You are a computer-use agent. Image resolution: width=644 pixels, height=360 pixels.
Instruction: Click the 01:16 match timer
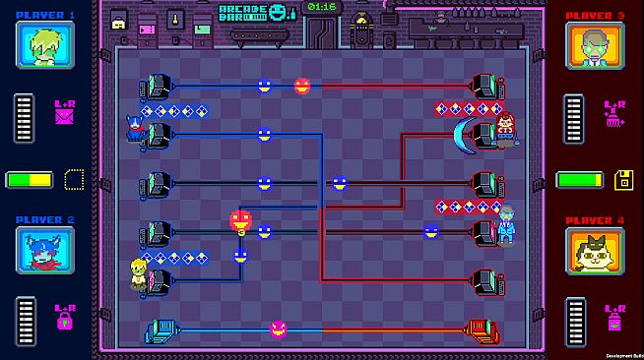[322, 7]
